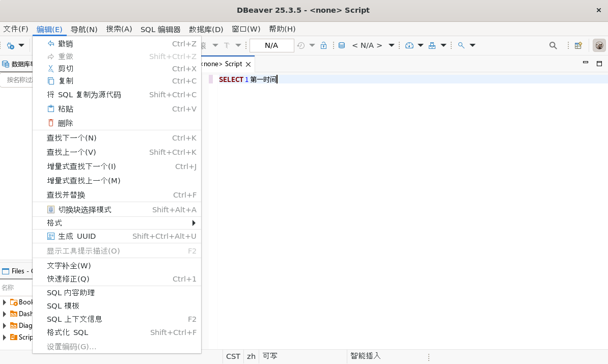Open dropdown next to dashboard gauge icon
608x364 pixels.
[x=421, y=45]
